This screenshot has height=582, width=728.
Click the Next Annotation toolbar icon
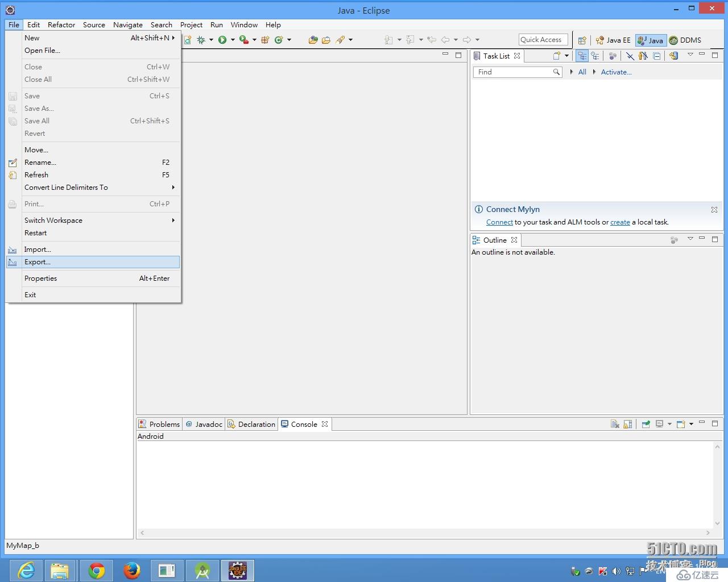389,40
